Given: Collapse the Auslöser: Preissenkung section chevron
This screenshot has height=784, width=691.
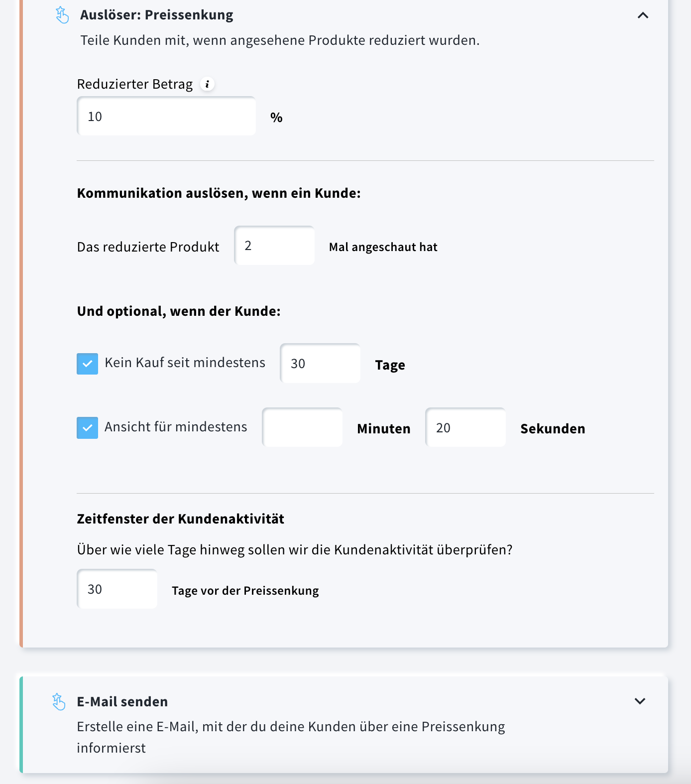Looking at the screenshot, I should pyautogui.click(x=643, y=15).
